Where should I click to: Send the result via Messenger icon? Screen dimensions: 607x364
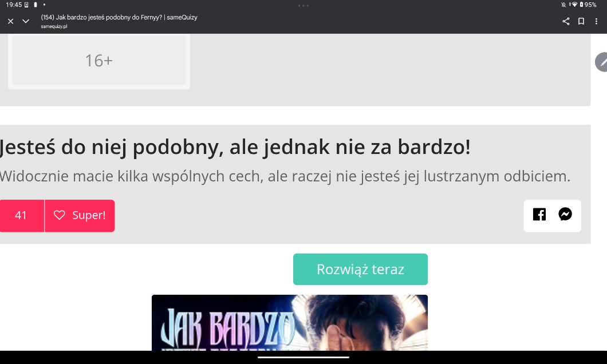pyautogui.click(x=565, y=215)
